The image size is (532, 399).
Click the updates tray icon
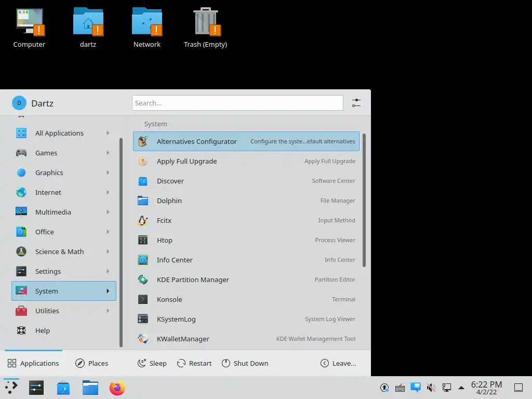point(384,388)
